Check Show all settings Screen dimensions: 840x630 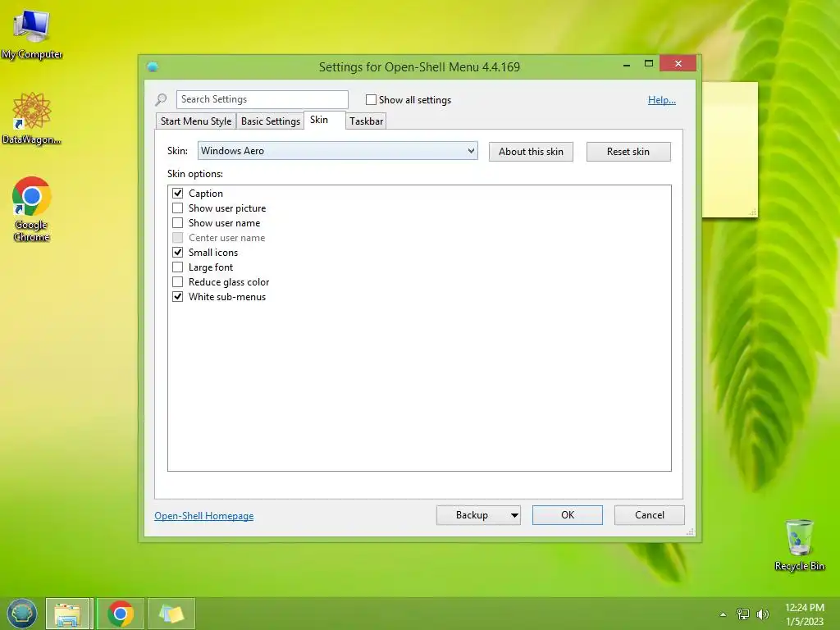371,99
